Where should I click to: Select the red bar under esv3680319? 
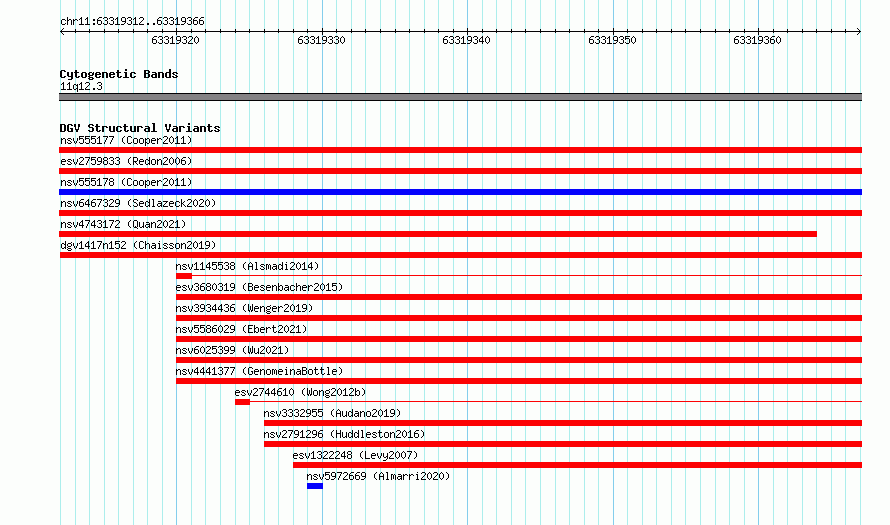[x=519, y=297]
